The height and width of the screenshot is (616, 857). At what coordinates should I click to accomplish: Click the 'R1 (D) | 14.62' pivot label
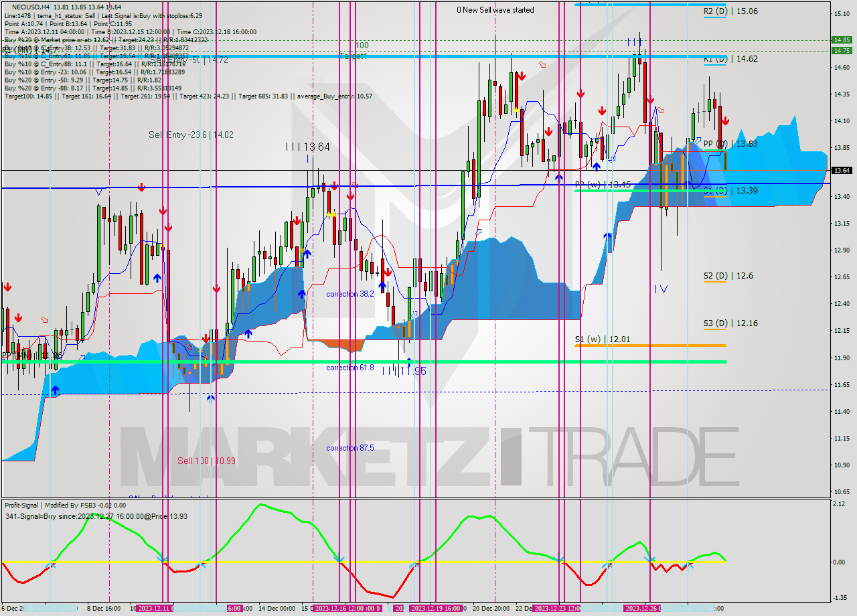(x=730, y=59)
